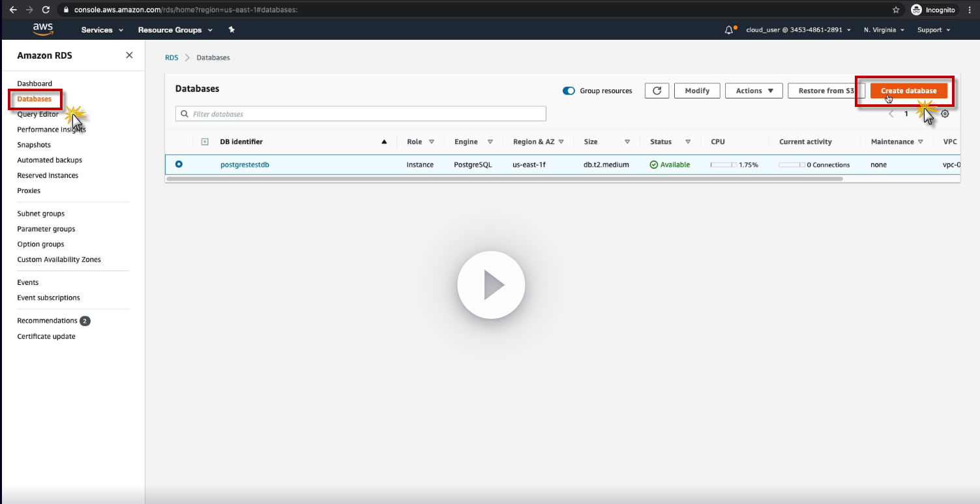
Task: Click the sort arrow beside DB identifier
Action: [x=384, y=141]
